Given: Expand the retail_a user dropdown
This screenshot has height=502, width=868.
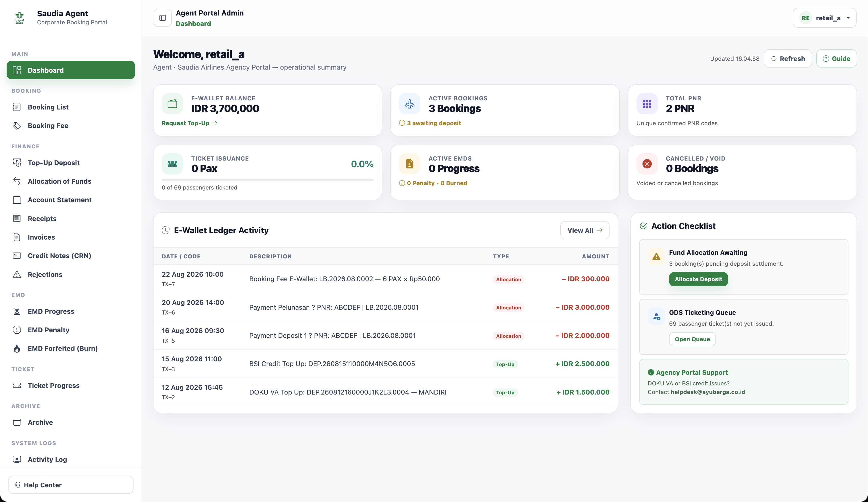Looking at the screenshot, I should click(x=824, y=18).
